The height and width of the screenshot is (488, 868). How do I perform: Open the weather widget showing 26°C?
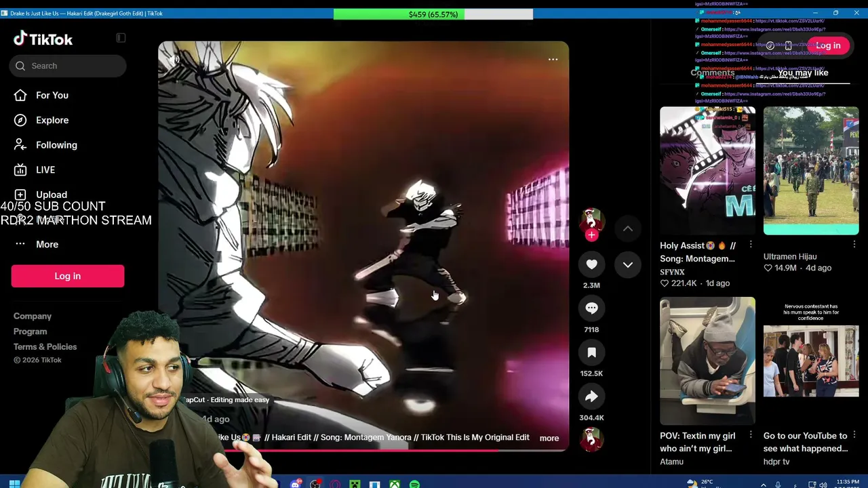705,484
